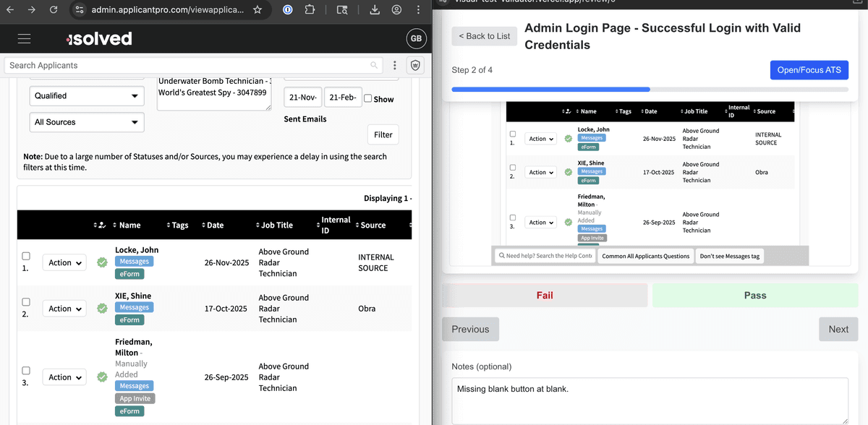Viewport: 868px width, 425px height.
Task: Focus the Search Applicants field
Action: pyautogui.click(x=193, y=65)
